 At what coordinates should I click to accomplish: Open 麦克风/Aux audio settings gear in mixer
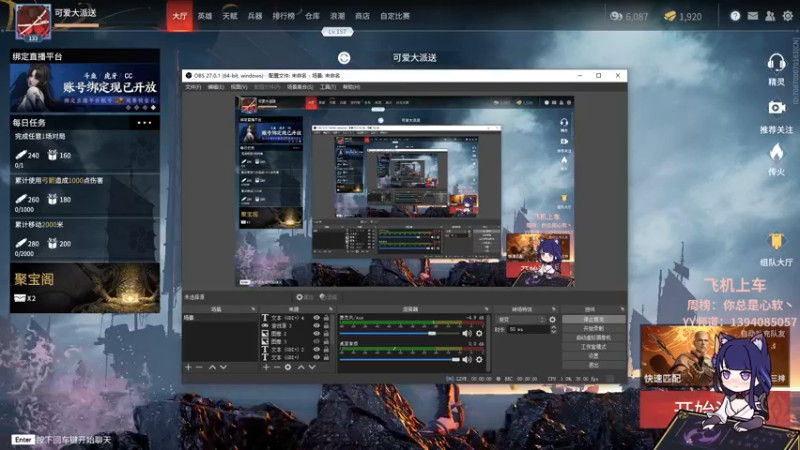click(479, 334)
